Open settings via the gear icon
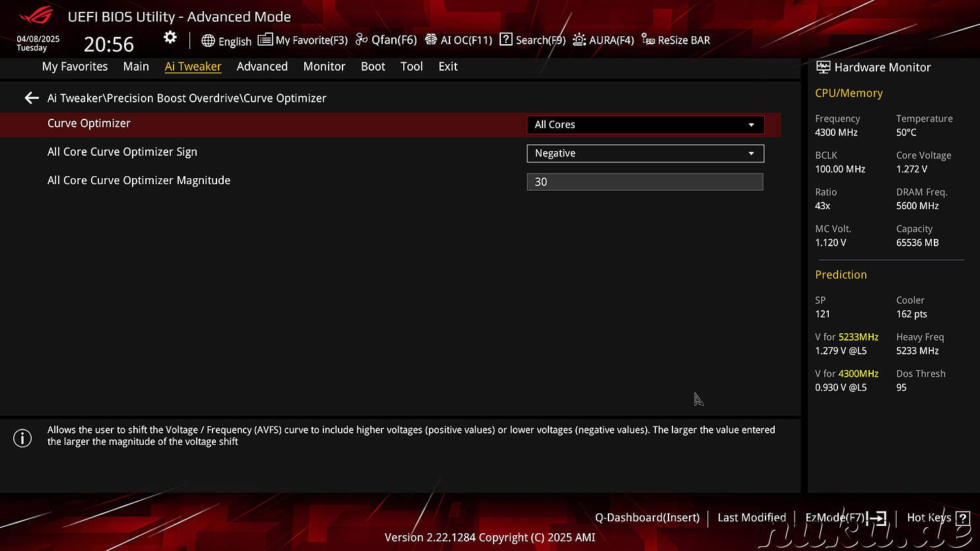Screen dimensions: 980x551 [170, 38]
